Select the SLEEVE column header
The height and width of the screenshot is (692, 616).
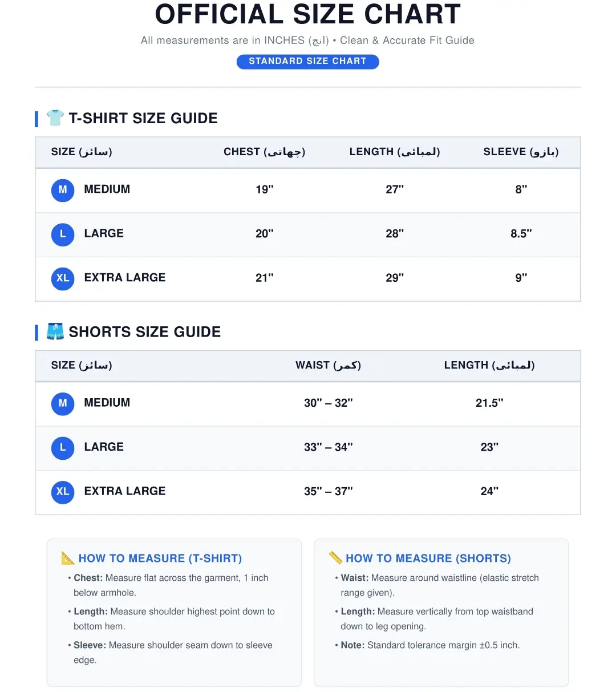[x=521, y=152]
